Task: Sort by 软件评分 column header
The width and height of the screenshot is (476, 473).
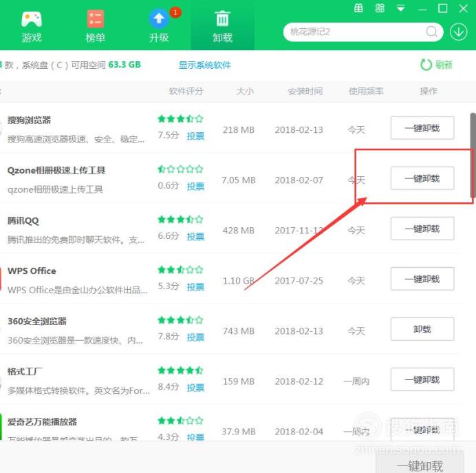Action: point(186,91)
